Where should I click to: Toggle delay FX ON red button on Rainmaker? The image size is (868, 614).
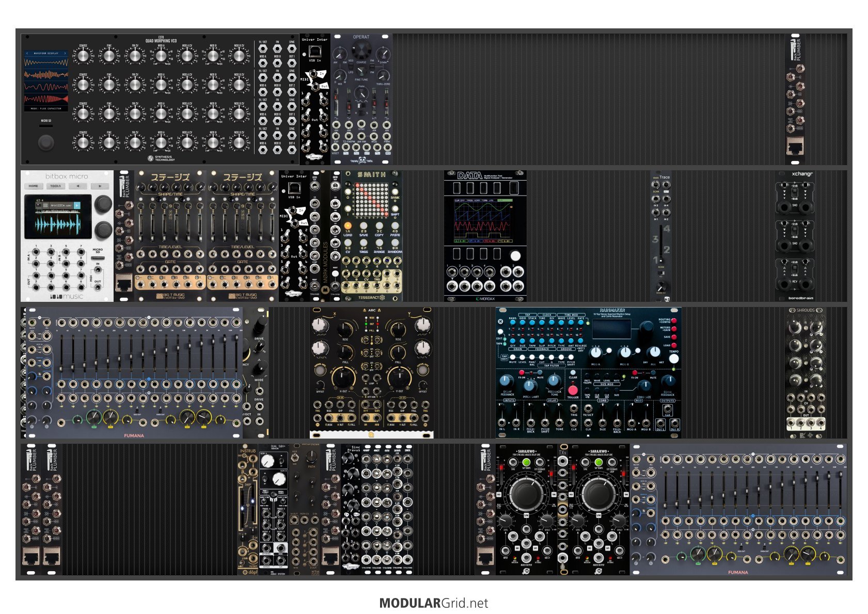(x=522, y=373)
